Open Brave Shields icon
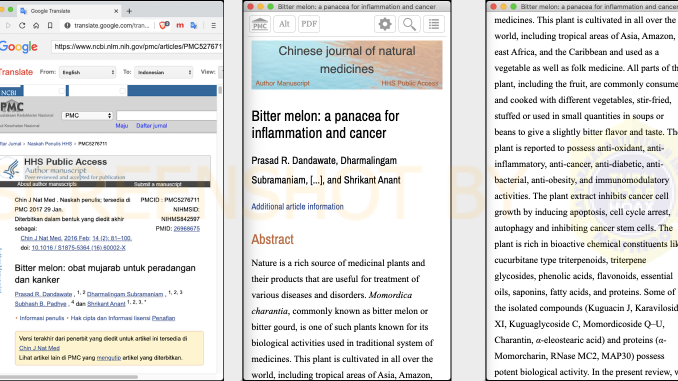Screen dimensions: 678x381 (164, 26)
